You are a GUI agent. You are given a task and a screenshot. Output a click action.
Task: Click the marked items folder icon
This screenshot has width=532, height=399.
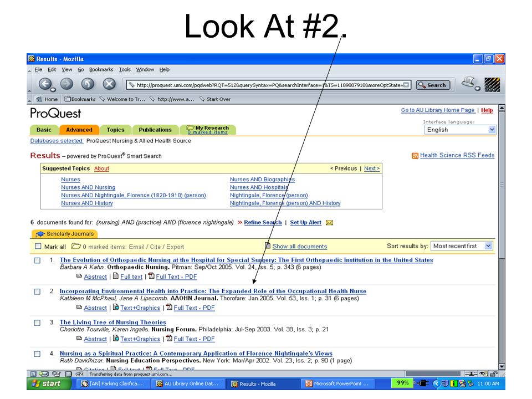[76, 246]
